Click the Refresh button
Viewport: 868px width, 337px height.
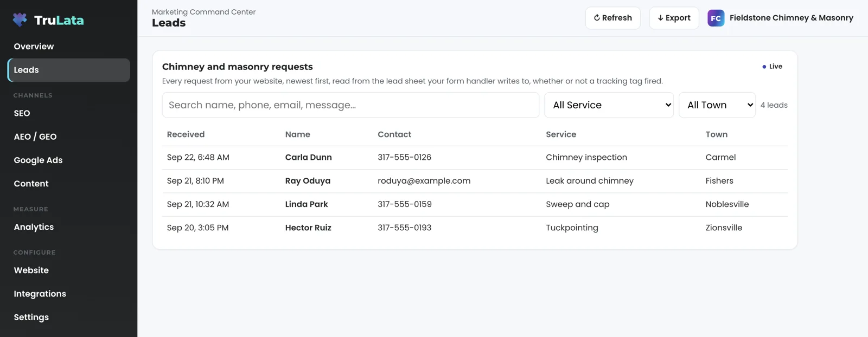coord(612,18)
